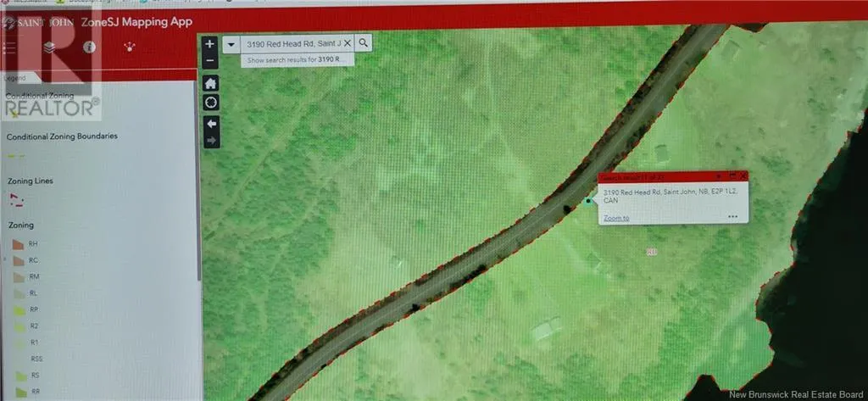Image resolution: width=868 pixels, height=401 pixels.
Task: Click the Zoning Lines legend symbol
Action: tap(16, 200)
